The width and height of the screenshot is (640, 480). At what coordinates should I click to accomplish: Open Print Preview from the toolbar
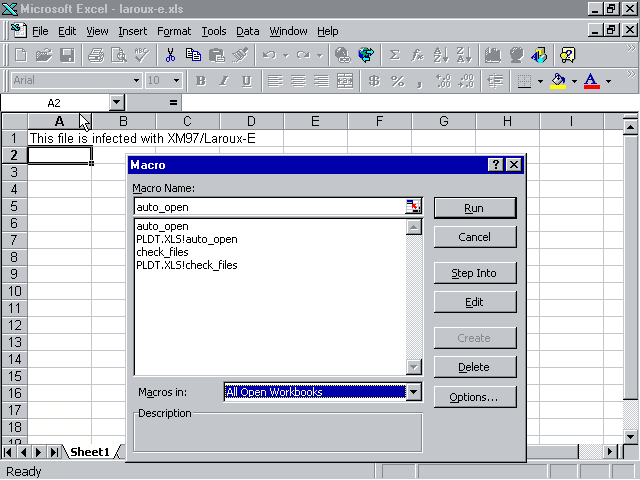pyautogui.click(x=119, y=55)
